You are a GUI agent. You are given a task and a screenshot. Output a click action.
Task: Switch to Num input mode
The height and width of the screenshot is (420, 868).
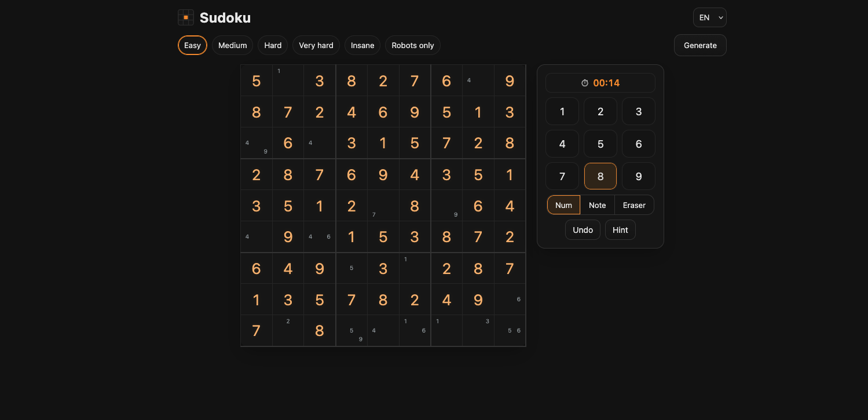[x=563, y=205]
